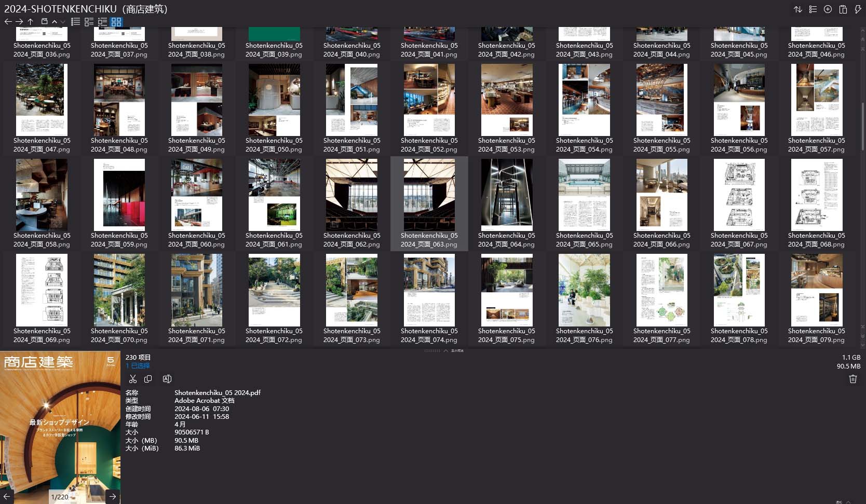The image size is (866, 504).
Task: Open the sort order options
Action: click(798, 9)
